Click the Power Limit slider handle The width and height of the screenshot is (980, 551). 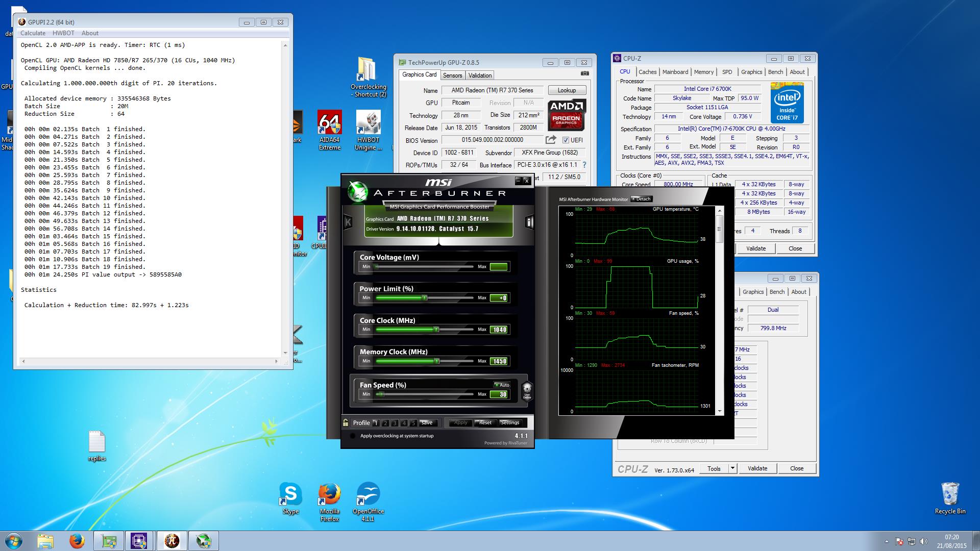(424, 297)
